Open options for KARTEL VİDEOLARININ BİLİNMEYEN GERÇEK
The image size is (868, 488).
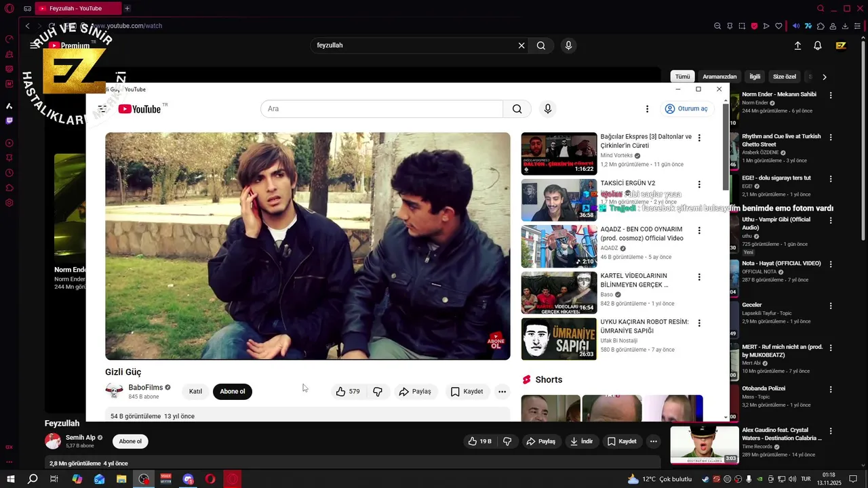(699, 277)
